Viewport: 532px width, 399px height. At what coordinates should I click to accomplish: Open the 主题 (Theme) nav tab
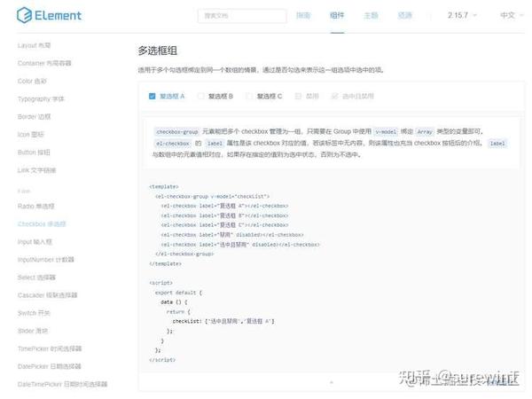[x=371, y=15]
